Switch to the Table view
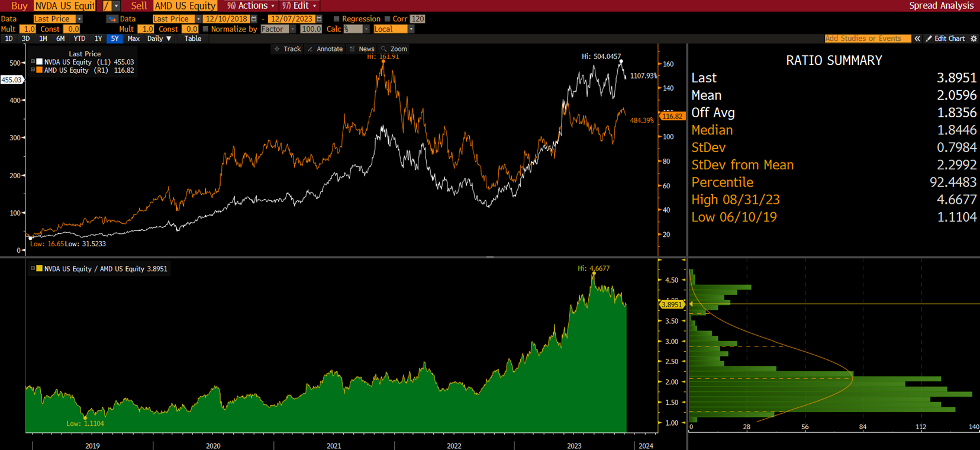Viewport: 980px width, 450px height. click(x=193, y=38)
